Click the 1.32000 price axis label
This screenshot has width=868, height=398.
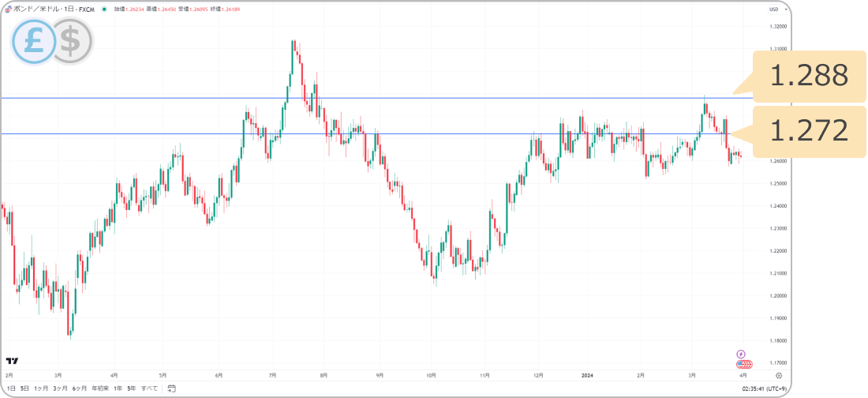tap(779, 27)
